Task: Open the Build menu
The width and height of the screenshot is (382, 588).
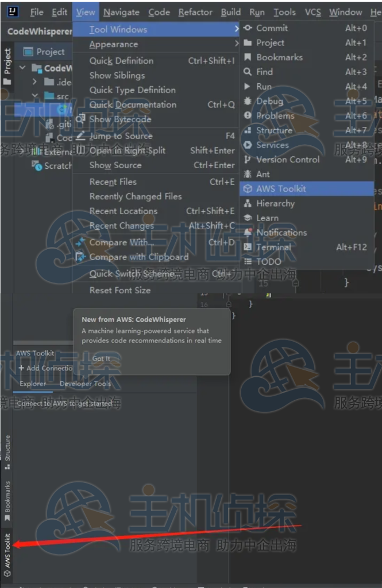Action: 230,12
